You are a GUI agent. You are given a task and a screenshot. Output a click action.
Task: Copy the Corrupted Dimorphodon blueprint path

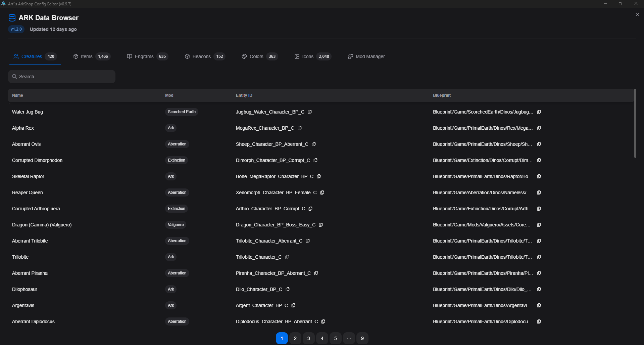point(539,160)
